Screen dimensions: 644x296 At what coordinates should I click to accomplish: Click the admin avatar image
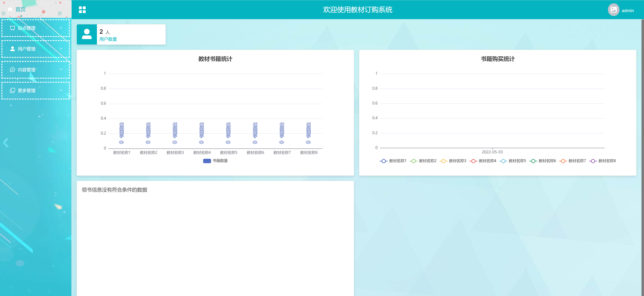[614, 10]
